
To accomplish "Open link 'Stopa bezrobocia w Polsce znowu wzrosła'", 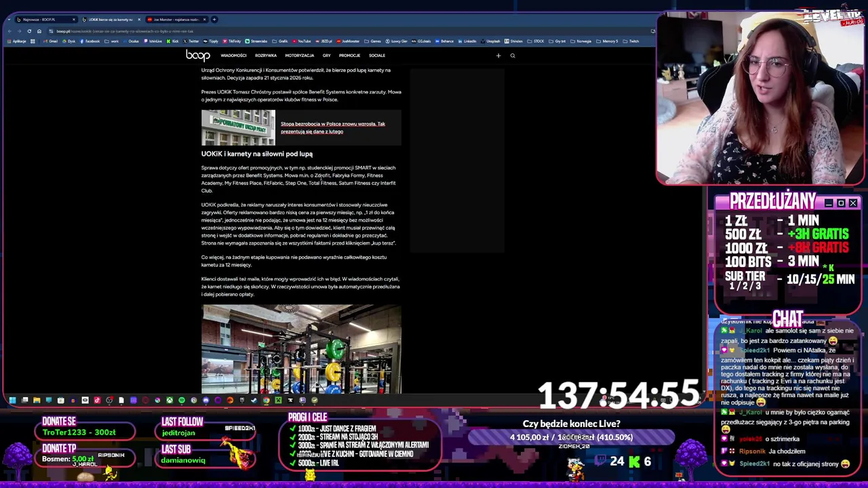I will click(333, 127).
